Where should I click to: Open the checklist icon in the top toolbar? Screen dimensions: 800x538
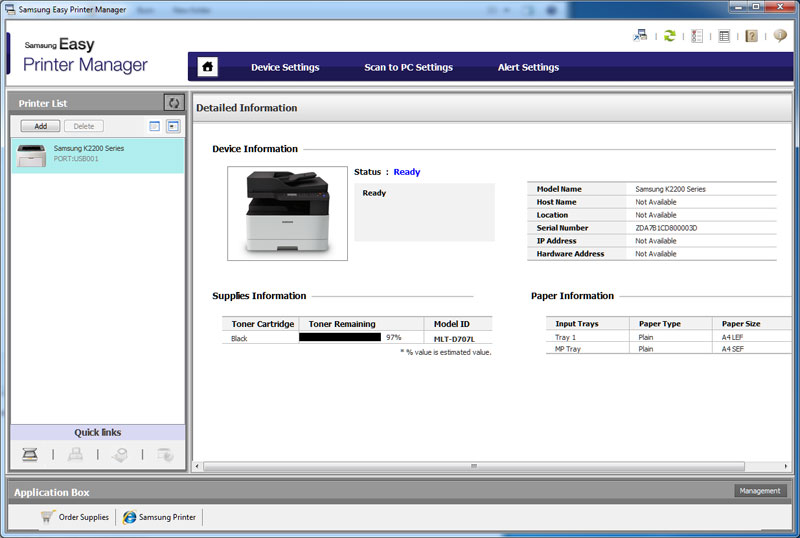tap(696, 36)
